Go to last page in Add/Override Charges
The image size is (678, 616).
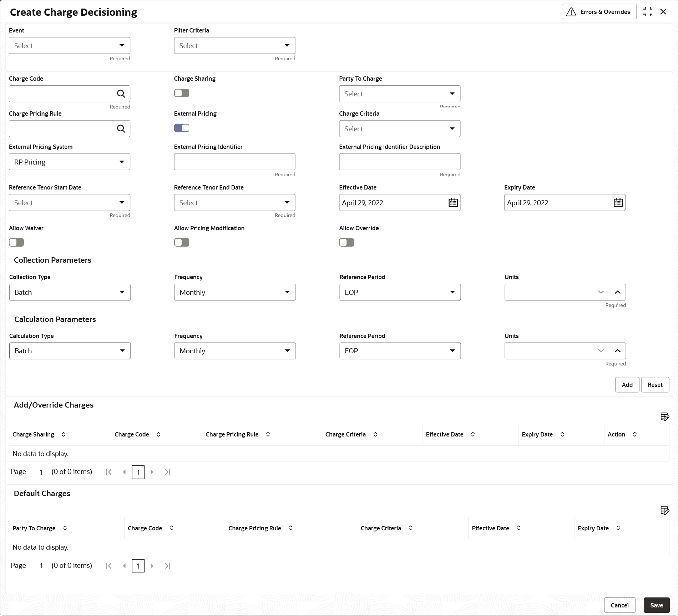(x=167, y=472)
